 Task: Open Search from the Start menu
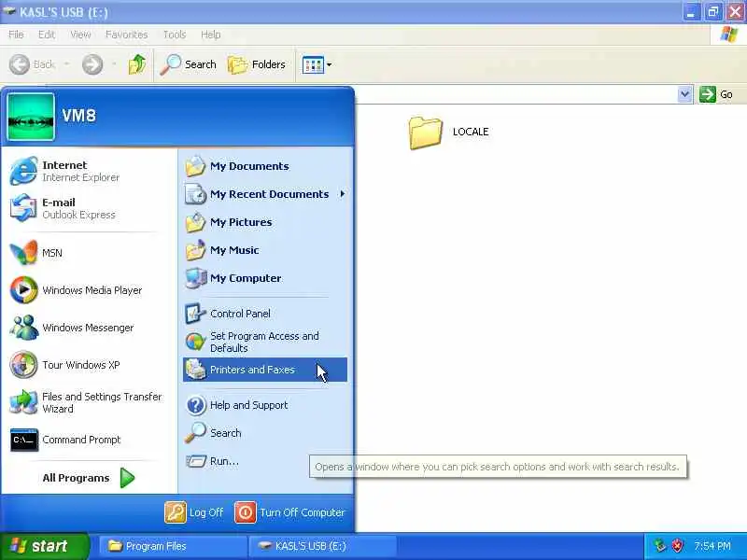click(265, 433)
